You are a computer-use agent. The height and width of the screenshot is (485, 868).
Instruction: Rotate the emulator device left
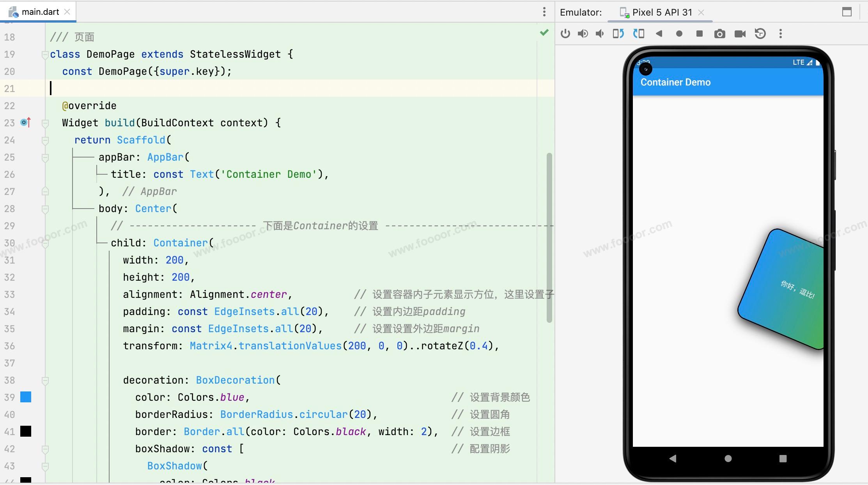[618, 34]
